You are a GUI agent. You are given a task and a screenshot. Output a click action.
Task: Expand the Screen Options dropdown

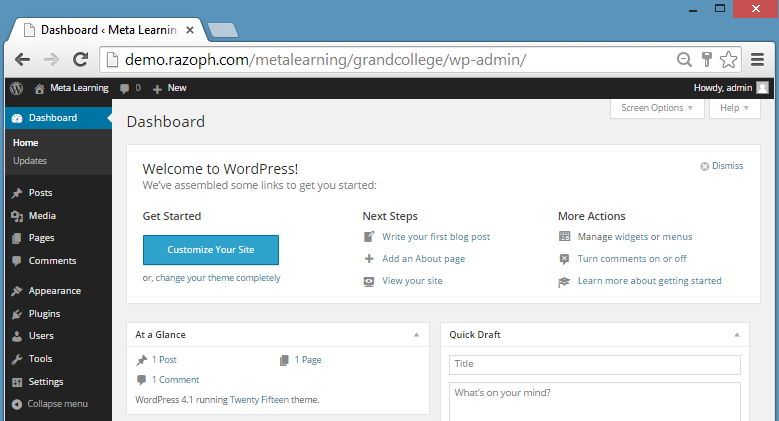click(x=657, y=108)
